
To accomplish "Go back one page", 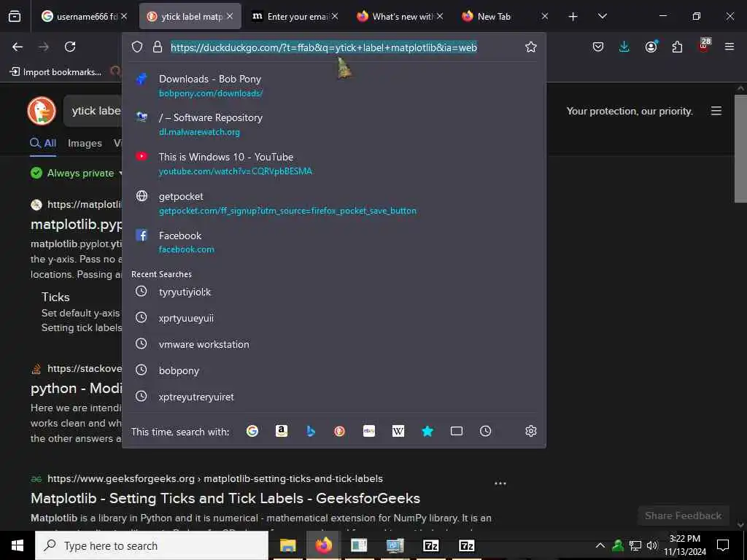I will pos(18,47).
